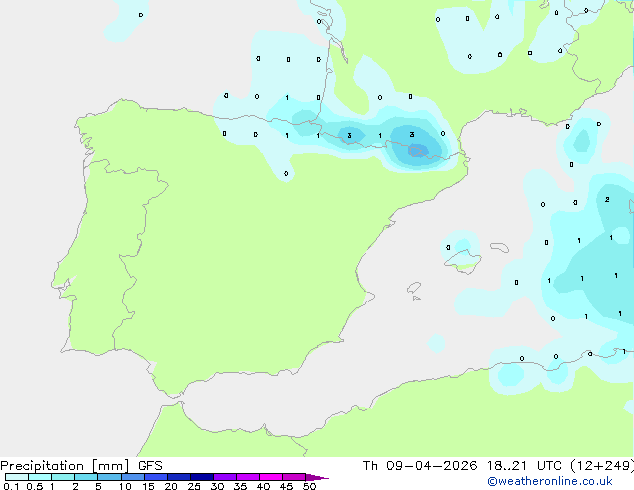
Task: Click the "50" legend scale label
Action: (309, 486)
